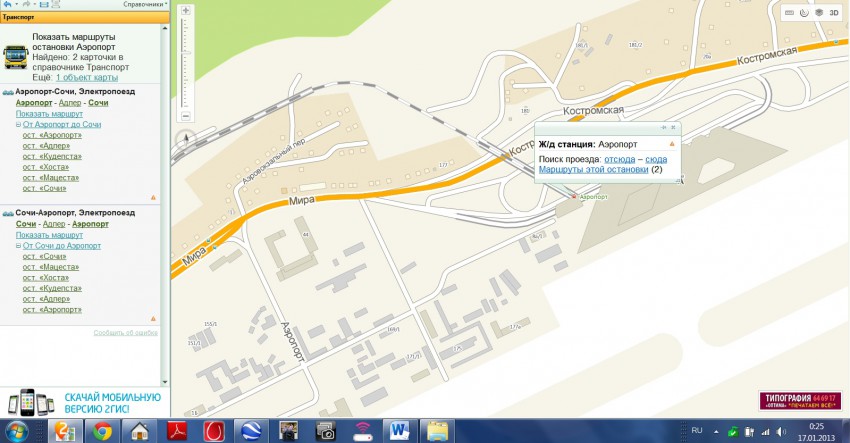Image resolution: width=850 pixels, height=443 pixels.
Task: Click the zoom level slider track
Action: coord(187,60)
